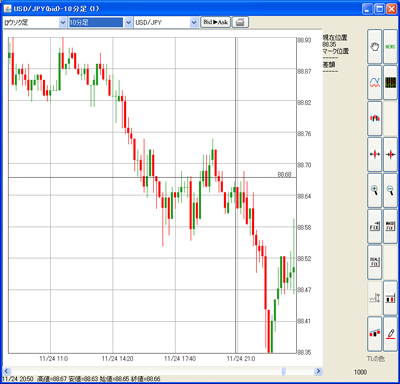The width and height of the screenshot is (400, 384).
Task: Maximize the USD/JPY chart window
Action: click(x=380, y=9)
